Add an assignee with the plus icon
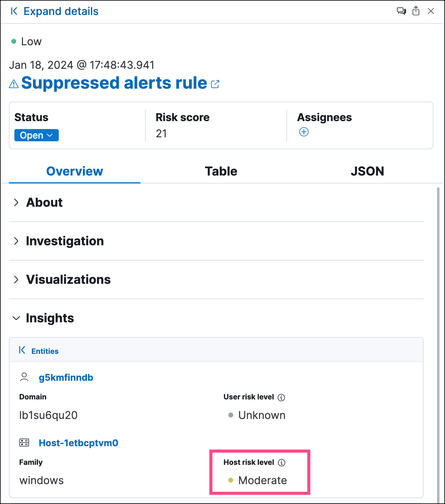445x504 pixels. click(304, 132)
